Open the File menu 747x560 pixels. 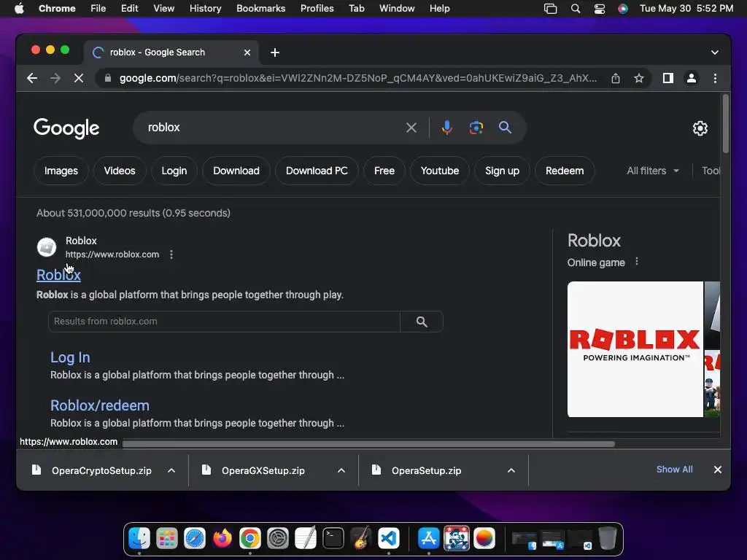point(98,9)
